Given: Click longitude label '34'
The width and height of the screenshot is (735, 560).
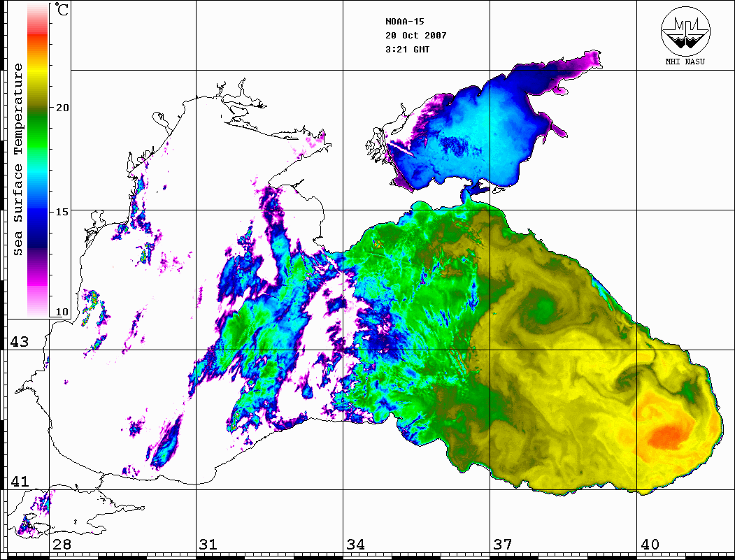Looking at the screenshot, I should tap(355, 545).
